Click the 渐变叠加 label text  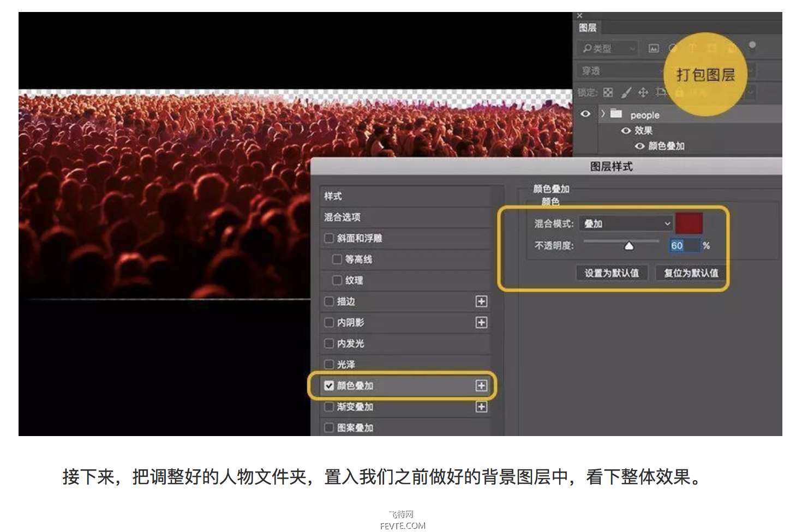point(355,407)
